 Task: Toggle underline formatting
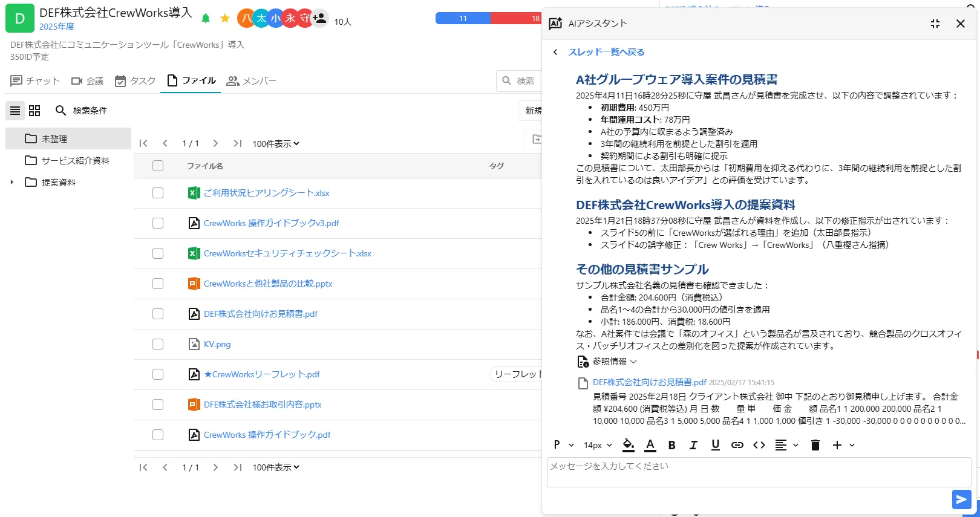(x=715, y=445)
